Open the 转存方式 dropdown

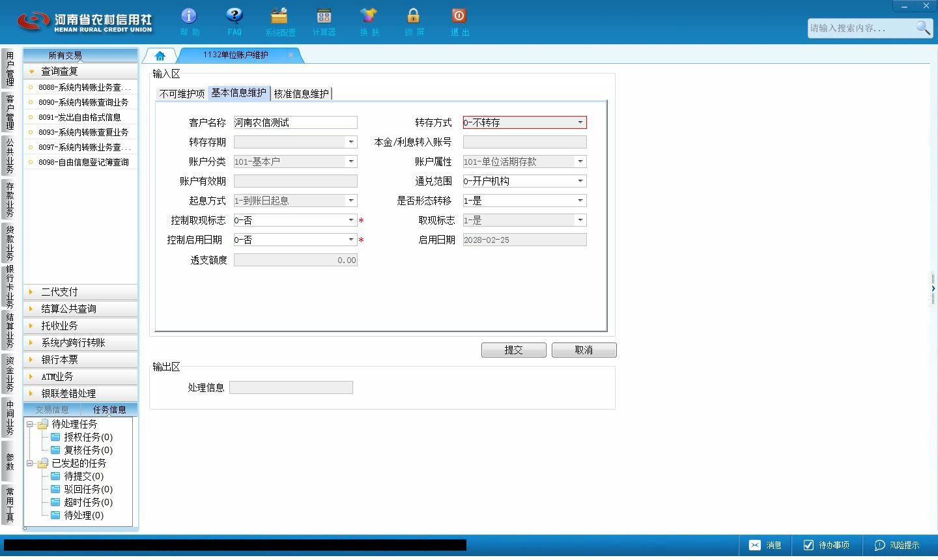pos(580,122)
